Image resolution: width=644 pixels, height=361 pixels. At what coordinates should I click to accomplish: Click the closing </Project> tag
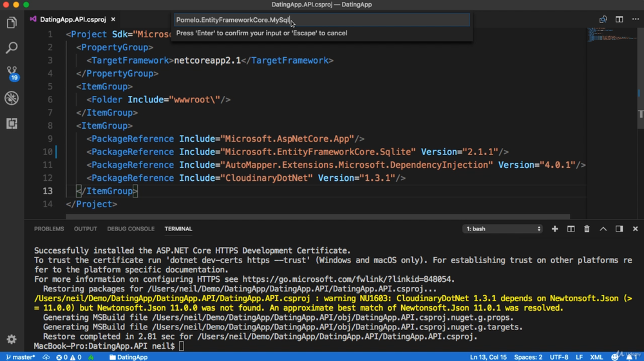click(x=91, y=204)
